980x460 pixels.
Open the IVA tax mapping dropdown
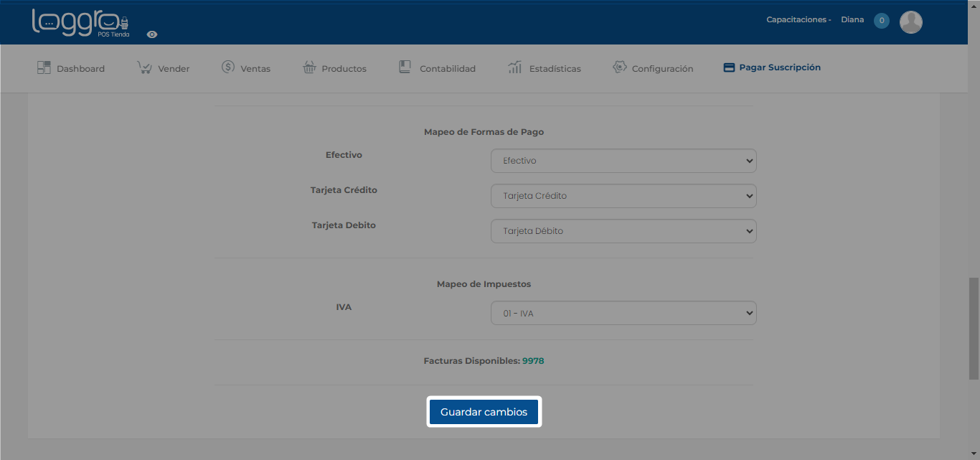[x=623, y=313]
